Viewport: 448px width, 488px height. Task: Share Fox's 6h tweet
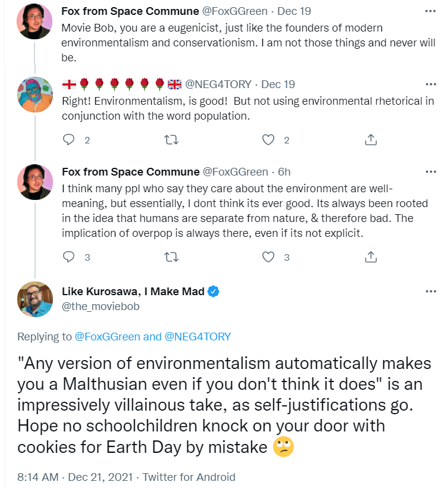[x=371, y=257]
